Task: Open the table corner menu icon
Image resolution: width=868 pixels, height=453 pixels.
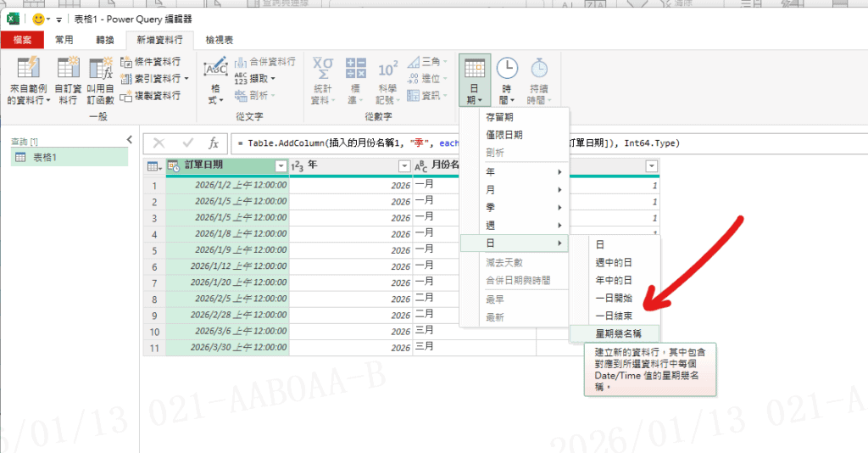Action: click(x=154, y=166)
